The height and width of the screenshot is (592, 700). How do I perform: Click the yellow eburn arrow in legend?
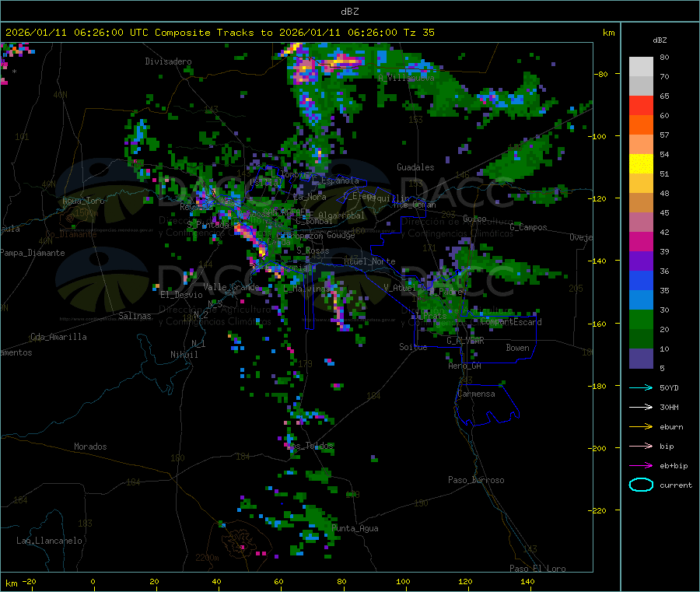coord(641,426)
